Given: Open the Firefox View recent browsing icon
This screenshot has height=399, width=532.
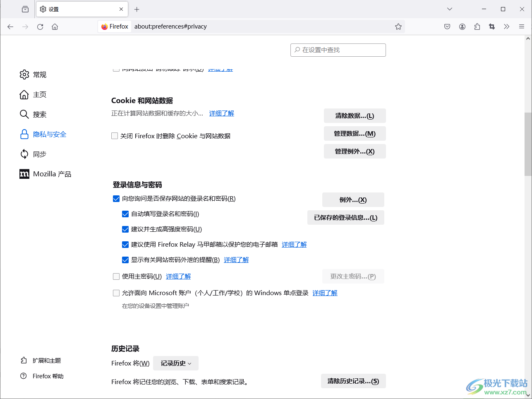Looking at the screenshot, I should tap(25, 9).
